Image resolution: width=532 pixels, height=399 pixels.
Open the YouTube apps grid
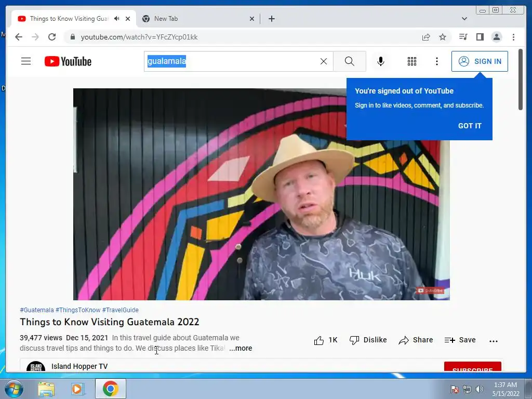point(412,61)
